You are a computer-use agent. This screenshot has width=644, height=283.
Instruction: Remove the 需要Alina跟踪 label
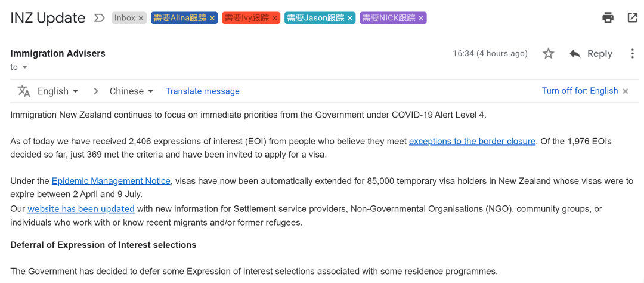pos(212,18)
